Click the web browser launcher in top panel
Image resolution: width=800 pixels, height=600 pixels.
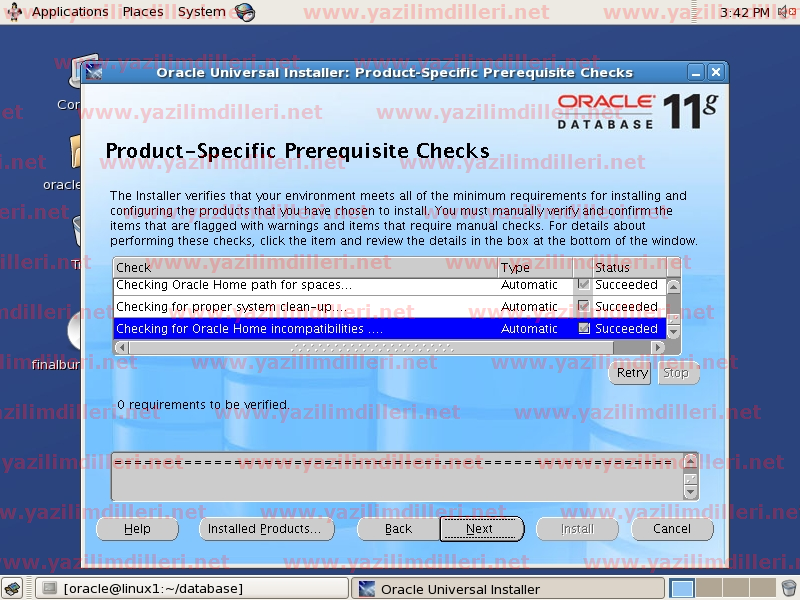245,12
